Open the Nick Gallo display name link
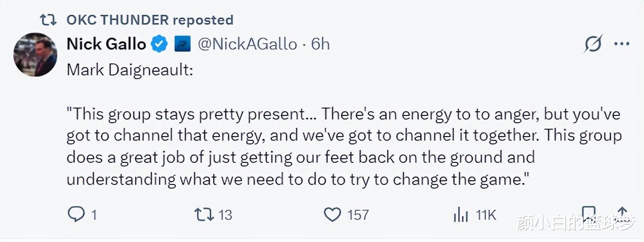 click(106, 44)
